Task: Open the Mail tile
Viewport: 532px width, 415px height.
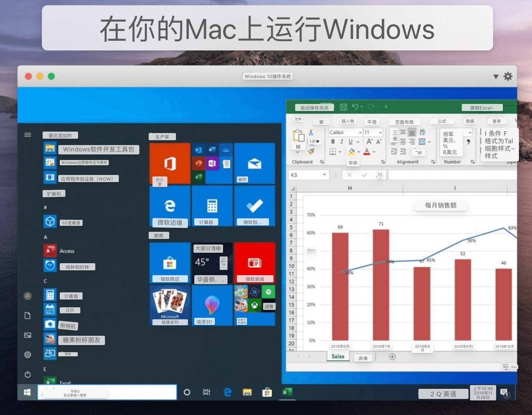Action: 254,163
